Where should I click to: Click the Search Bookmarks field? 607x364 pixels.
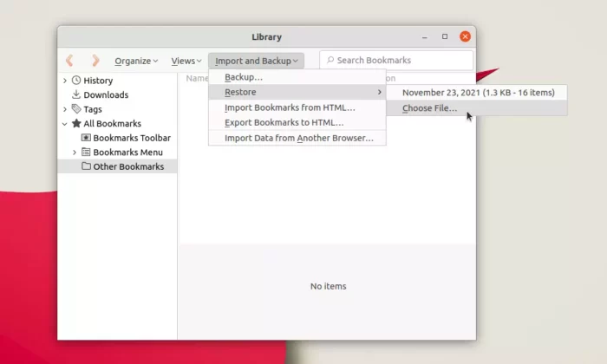396,61
